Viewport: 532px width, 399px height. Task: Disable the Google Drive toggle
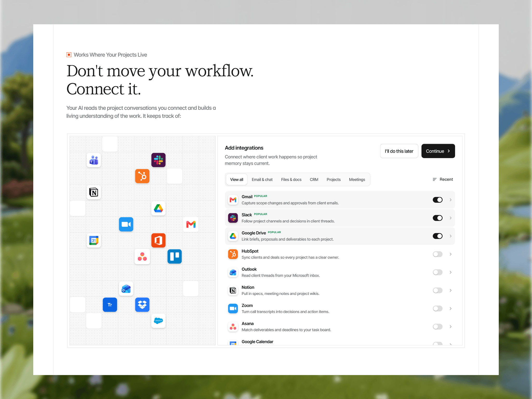pos(438,236)
